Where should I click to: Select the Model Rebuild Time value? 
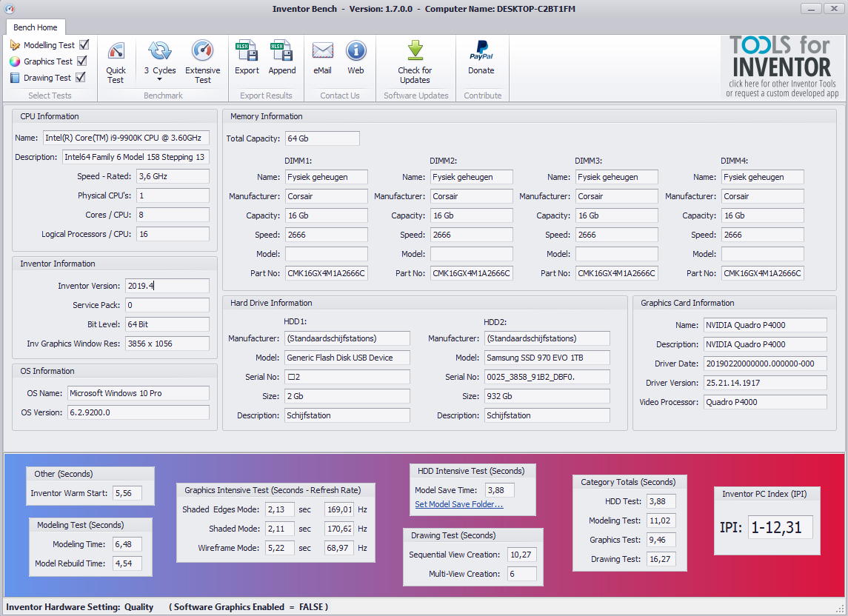point(127,563)
